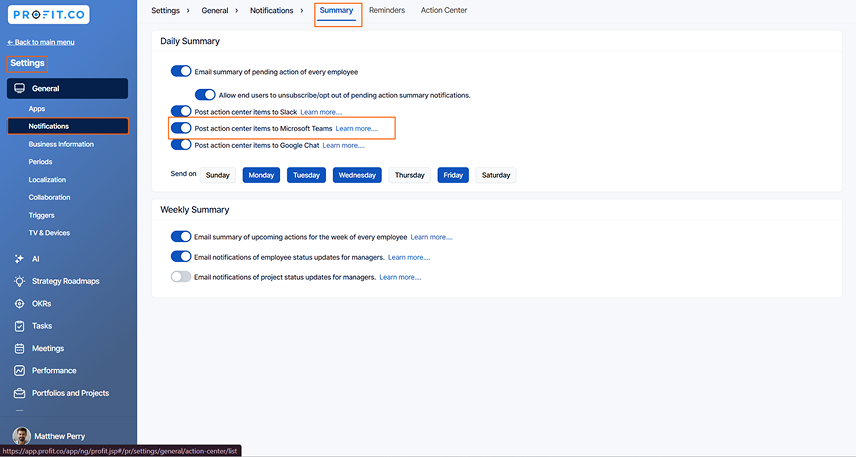
Task: Deselect Friday send day
Action: pyautogui.click(x=453, y=175)
